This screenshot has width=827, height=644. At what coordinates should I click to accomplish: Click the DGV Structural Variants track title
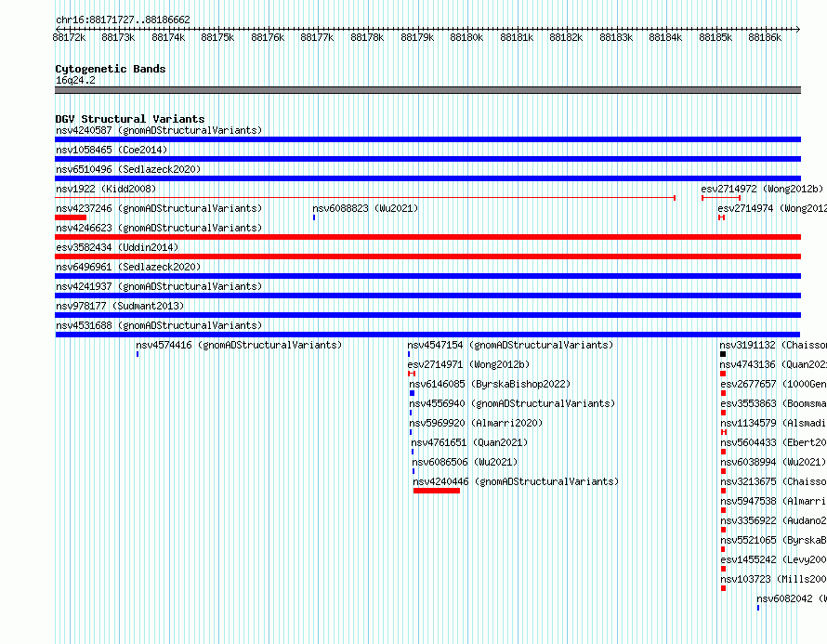pos(130,119)
